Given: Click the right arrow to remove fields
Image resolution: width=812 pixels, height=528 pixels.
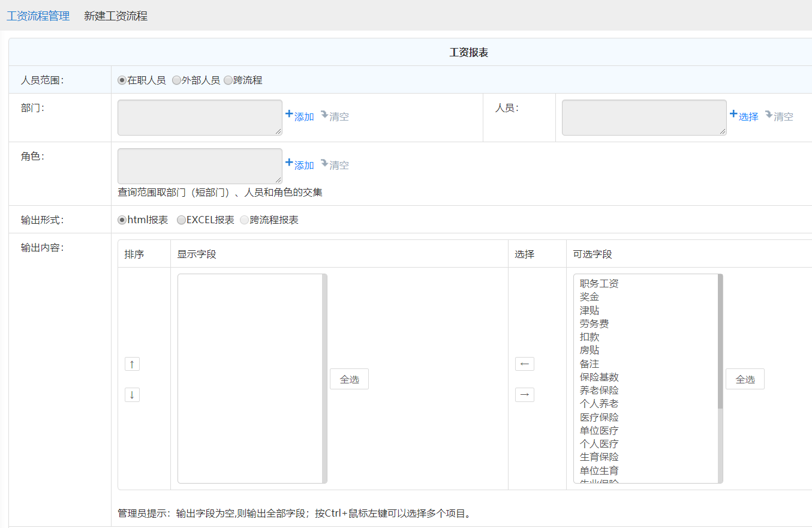Looking at the screenshot, I should tap(524, 395).
